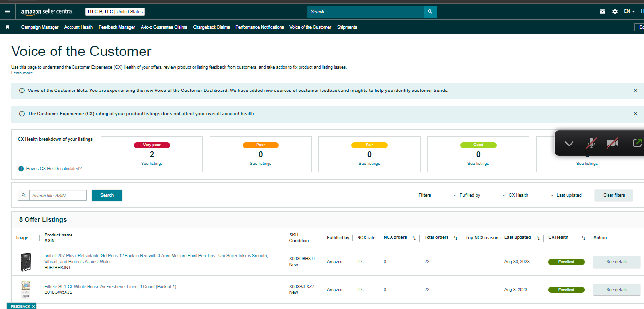The height and width of the screenshot is (309, 644).
Task: Click the search magnifier button in header
Action: [430, 11]
